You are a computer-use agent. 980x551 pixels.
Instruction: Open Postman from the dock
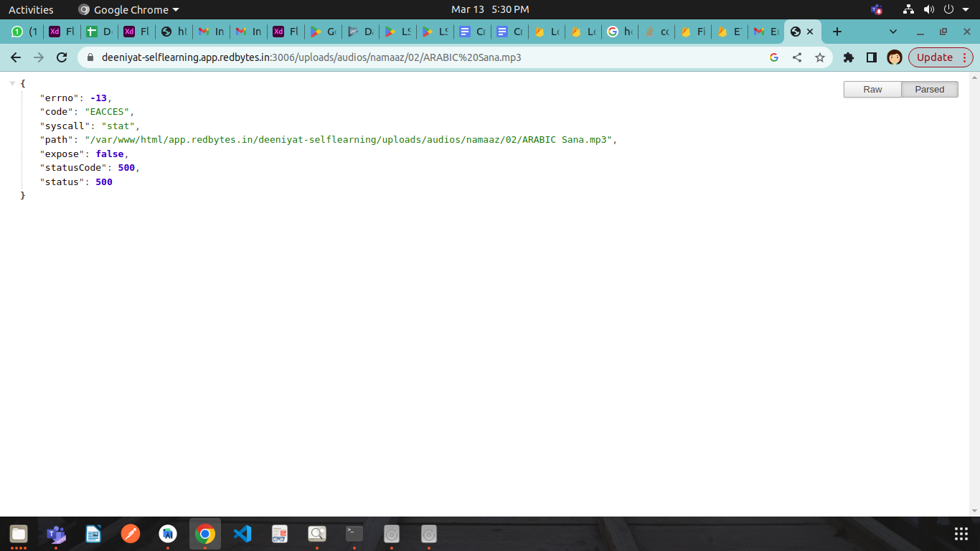point(131,534)
